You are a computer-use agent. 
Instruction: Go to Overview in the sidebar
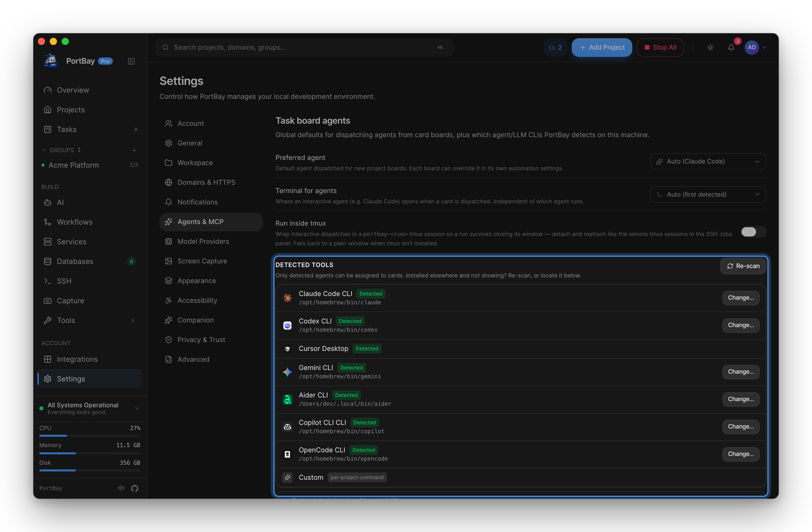(x=90, y=90)
